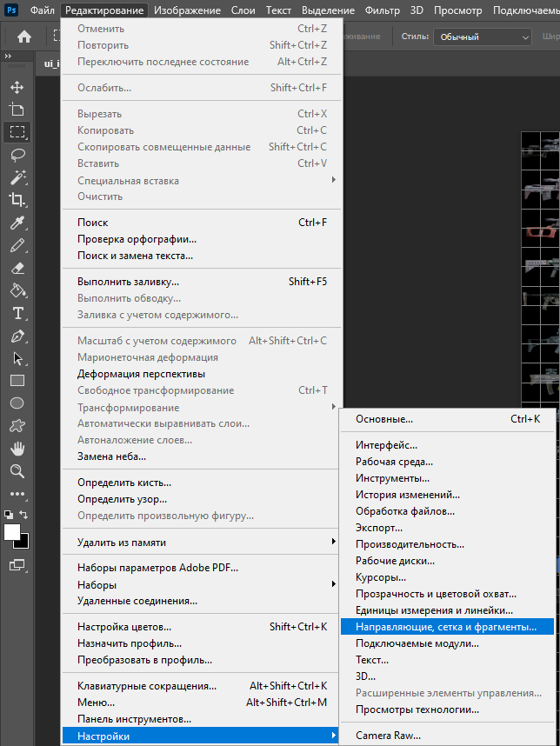This screenshot has width=560, height=746.
Task: Choose Единицы измерения и линейки entry
Action: (448, 610)
